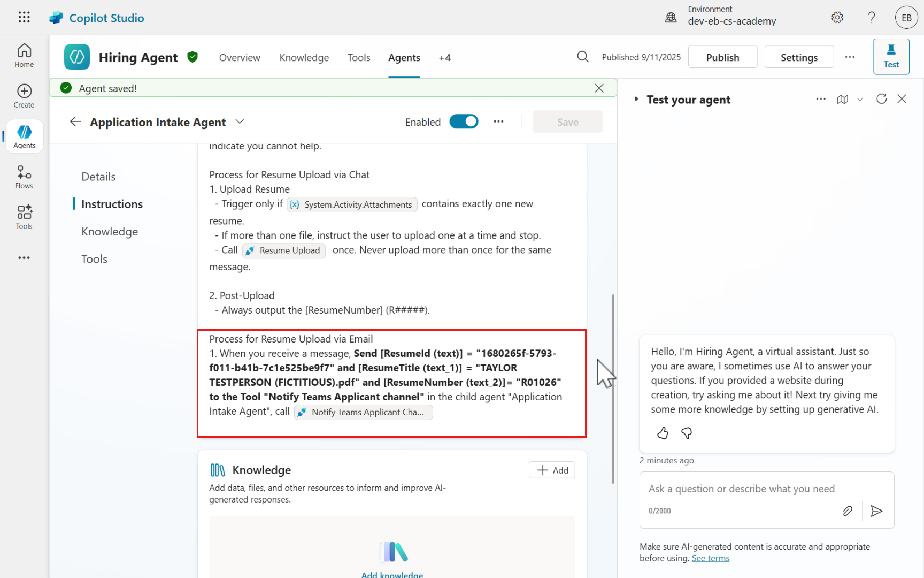
Task: Open the See terms link
Action: (x=710, y=558)
